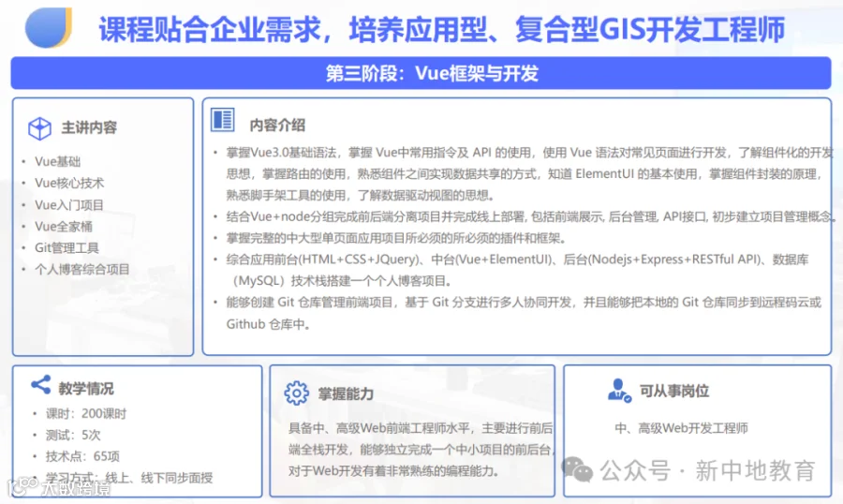
Task: Click the 内容介绍 heading
Action: [277, 126]
